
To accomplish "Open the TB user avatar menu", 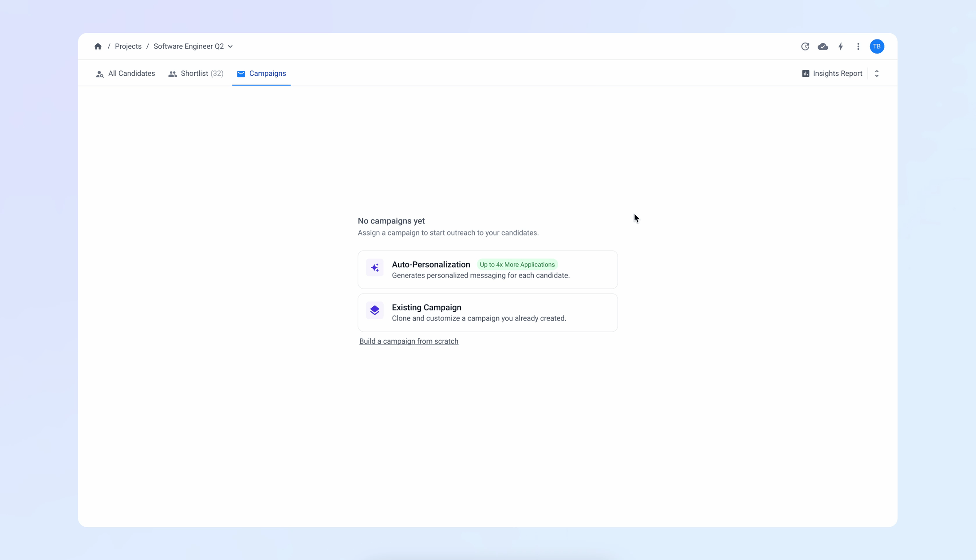I will coord(877,47).
